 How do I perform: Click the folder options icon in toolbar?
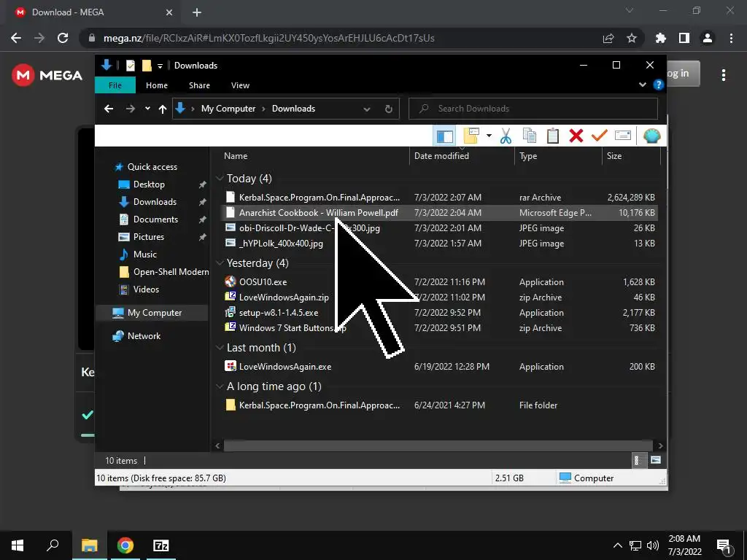coord(471,136)
